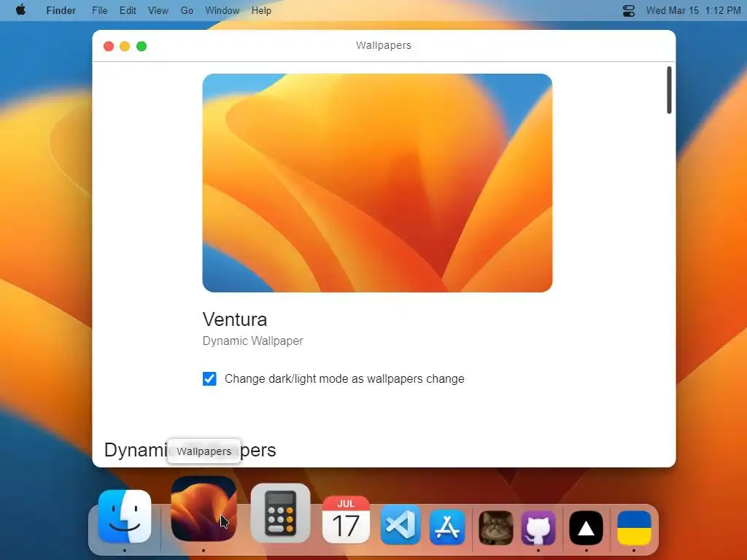The width and height of the screenshot is (747, 560).
Task: Launch Calculator from the dock
Action: point(281,513)
